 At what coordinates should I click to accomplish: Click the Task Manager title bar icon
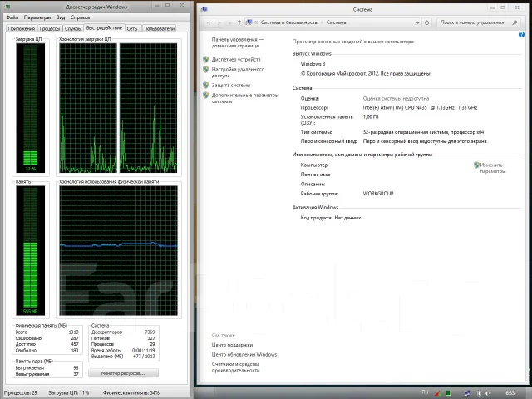click(x=8, y=7)
